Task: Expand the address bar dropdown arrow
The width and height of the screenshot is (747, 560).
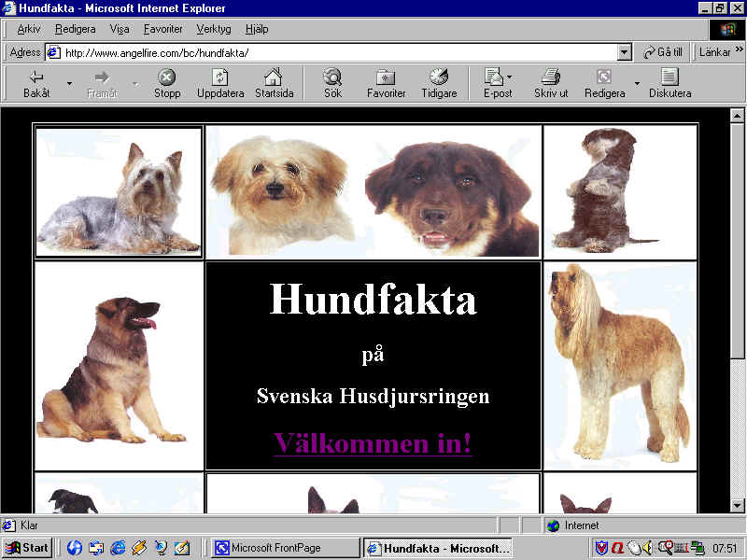Action: pyautogui.click(x=624, y=53)
